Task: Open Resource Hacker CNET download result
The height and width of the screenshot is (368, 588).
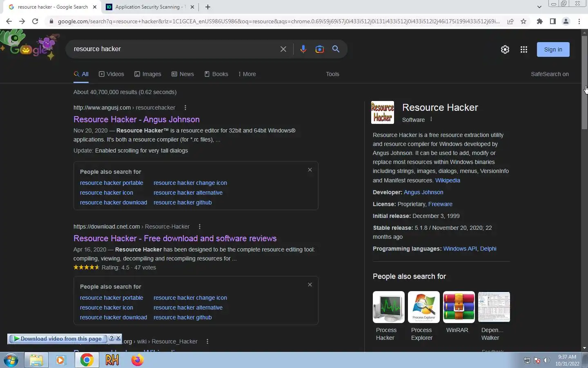Action: 175,238
